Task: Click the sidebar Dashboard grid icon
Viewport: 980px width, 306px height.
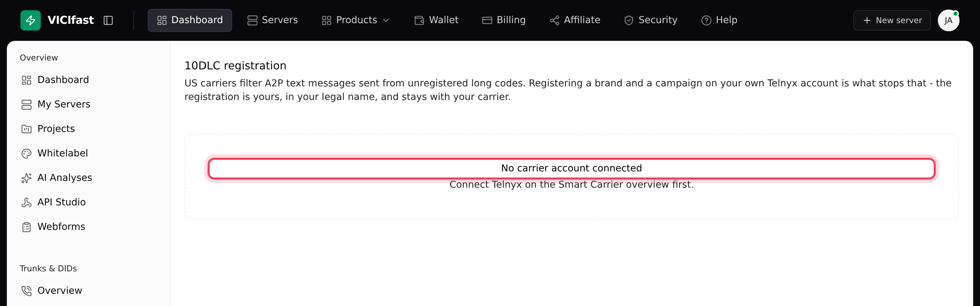Action: tap(26, 80)
